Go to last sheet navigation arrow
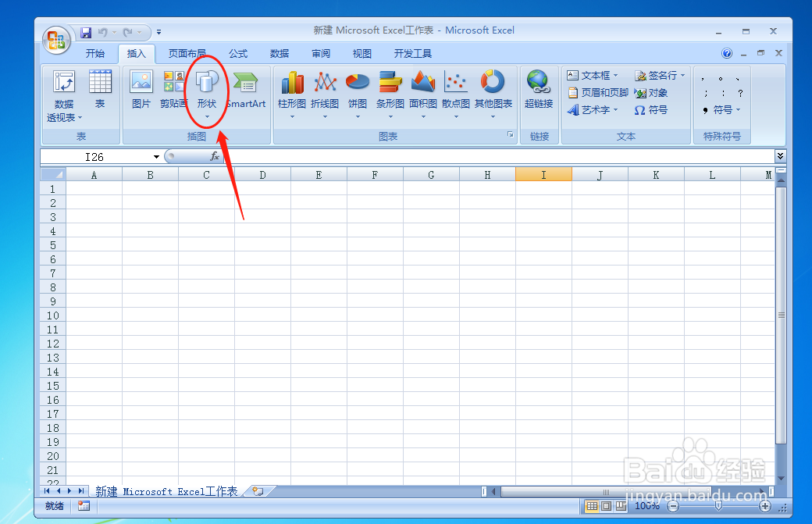The height and width of the screenshot is (524, 812). pos(80,491)
